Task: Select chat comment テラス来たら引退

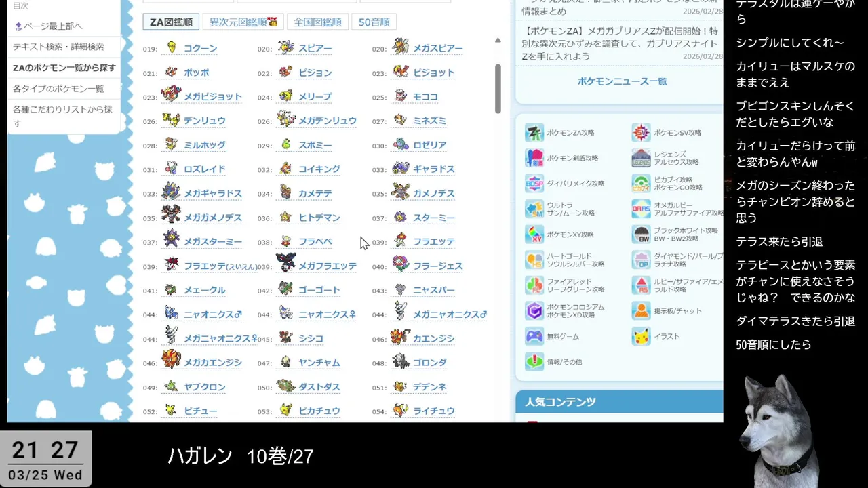Action: tap(779, 241)
